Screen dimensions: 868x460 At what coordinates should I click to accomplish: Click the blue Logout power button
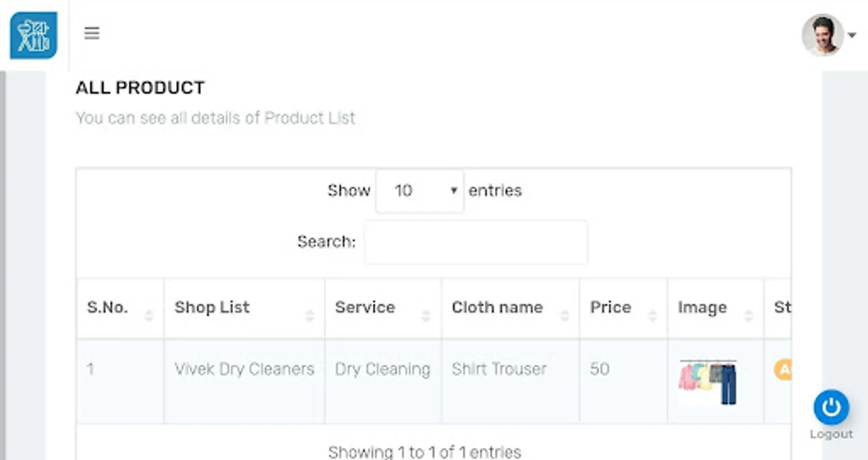[831, 407]
